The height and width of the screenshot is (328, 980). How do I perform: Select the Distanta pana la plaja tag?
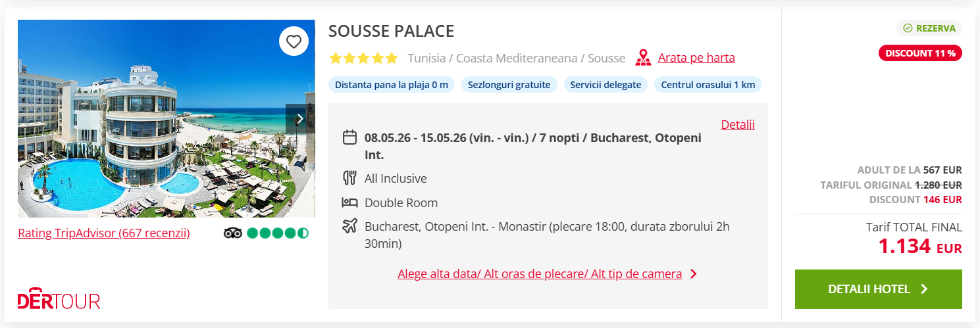point(391,85)
